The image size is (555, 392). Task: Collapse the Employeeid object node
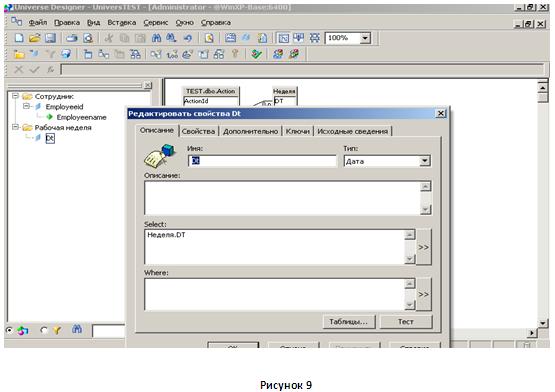26,106
